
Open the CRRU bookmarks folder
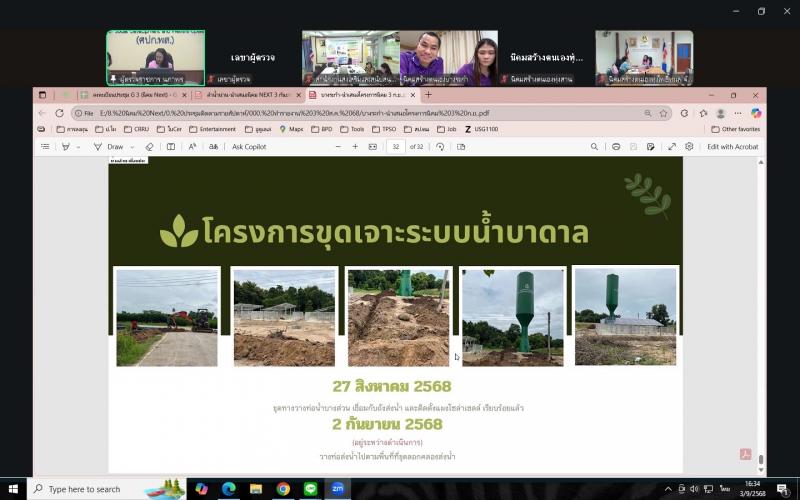point(137,130)
